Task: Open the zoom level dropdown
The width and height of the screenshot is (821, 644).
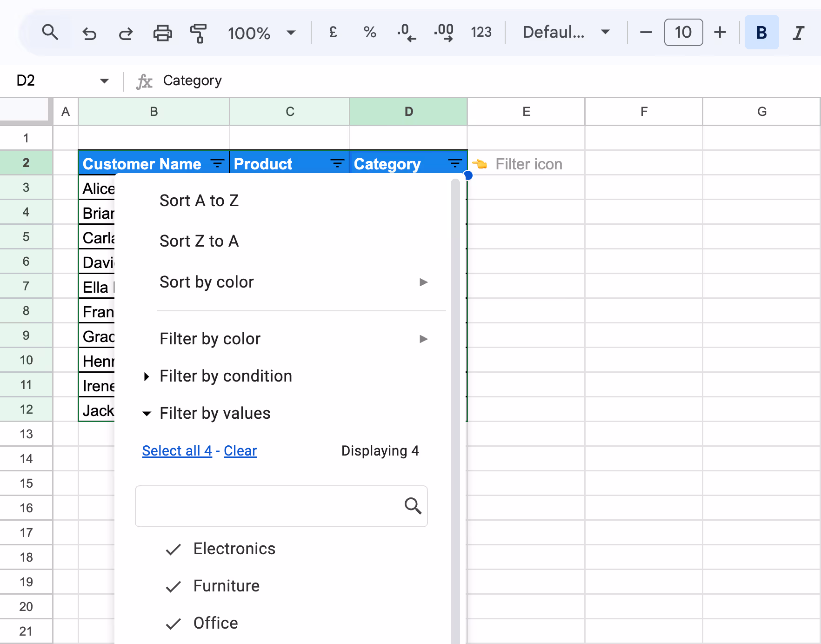Action: coord(290,33)
